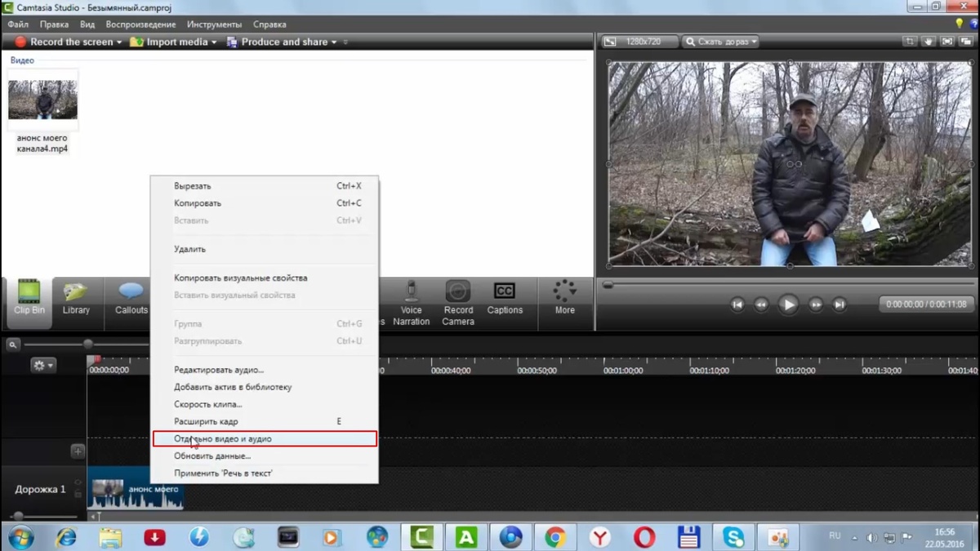This screenshot has height=551, width=980.
Task: Open Internet Explorer from taskbar
Action: (65, 537)
